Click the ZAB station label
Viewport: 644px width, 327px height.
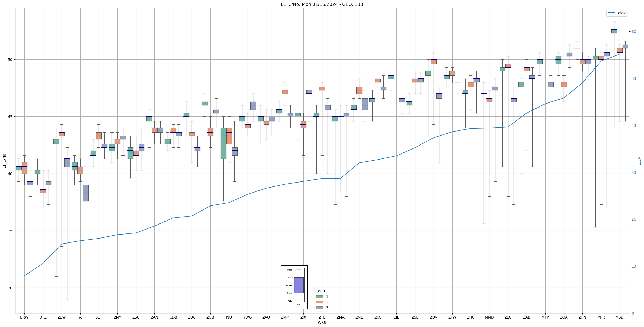(527, 317)
